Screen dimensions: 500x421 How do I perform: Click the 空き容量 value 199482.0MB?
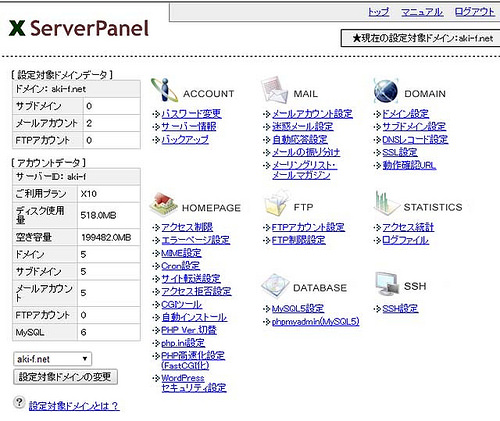(x=106, y=237)
